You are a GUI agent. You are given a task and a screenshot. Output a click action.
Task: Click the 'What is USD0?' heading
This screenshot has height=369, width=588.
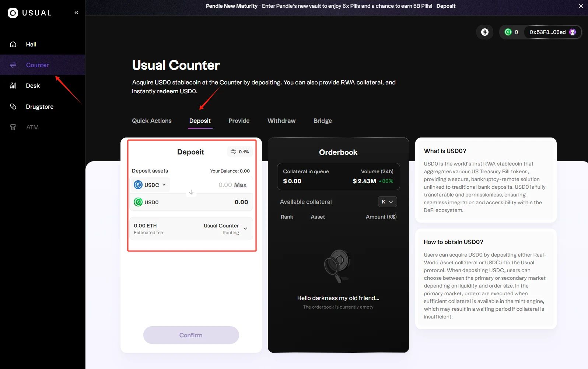(445, 151)
